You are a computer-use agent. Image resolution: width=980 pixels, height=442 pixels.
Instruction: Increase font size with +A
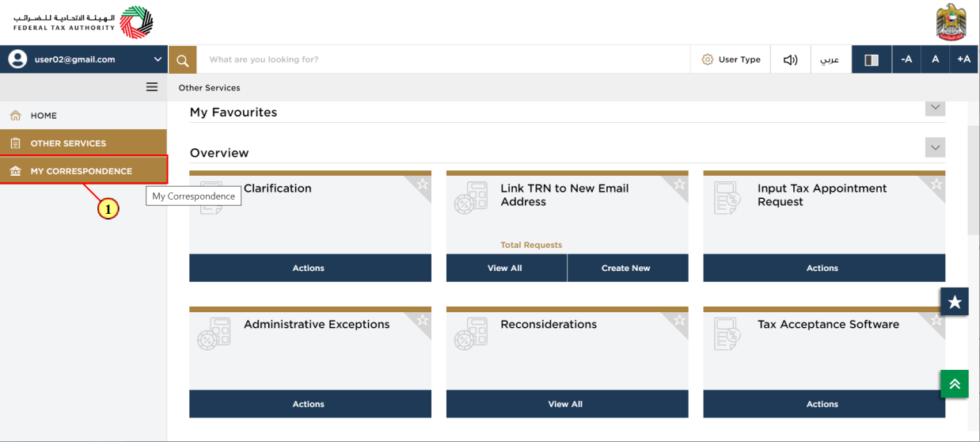point(963,59)
